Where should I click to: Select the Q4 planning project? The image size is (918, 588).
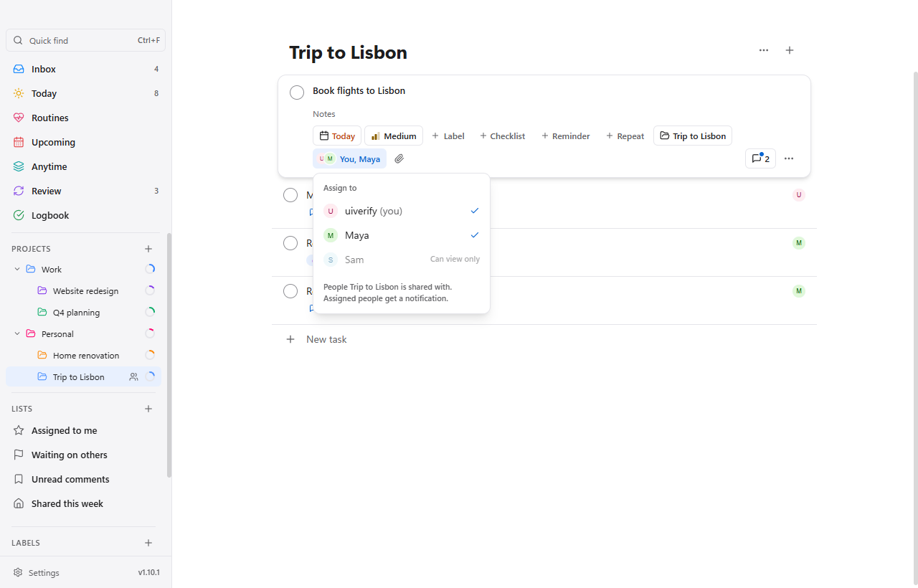pyautogui.click(x=83, y=312)
